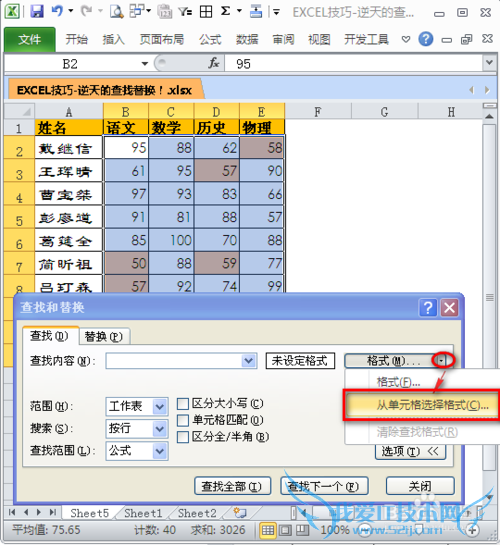500x545 pixels.
Task: Click the 选项 button
Action: tap(410, 452)
